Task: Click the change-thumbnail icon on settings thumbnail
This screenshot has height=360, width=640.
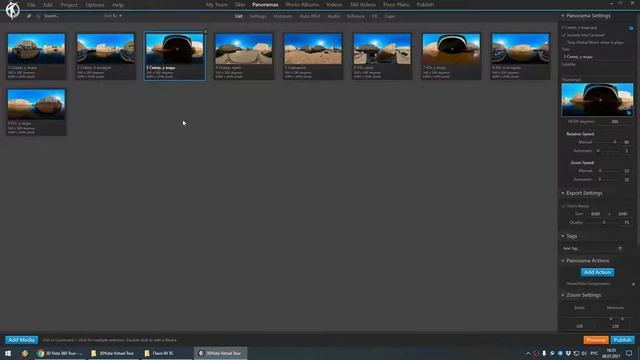Action: pyautogui.click(x=629, y=112)
